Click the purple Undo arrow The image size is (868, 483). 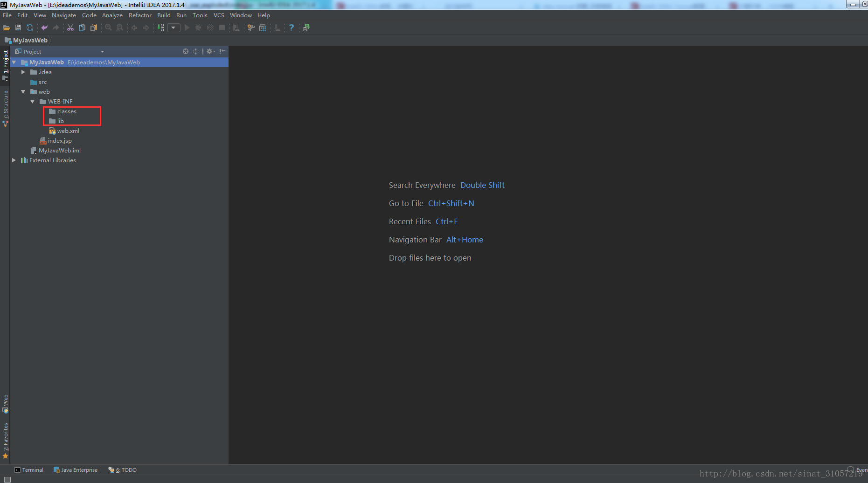pos(44,28)
